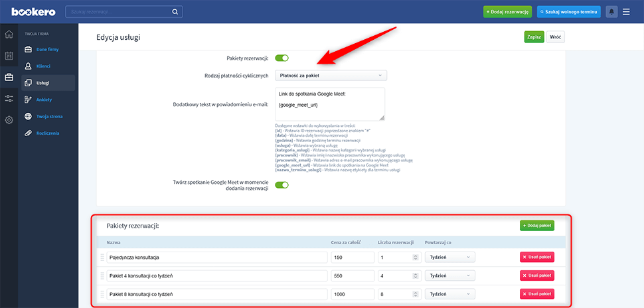Click drag handle of Pakiet 4 konsultacji row
The width and height of the screenshot is (644, 308).
click(x=102, y=275)
